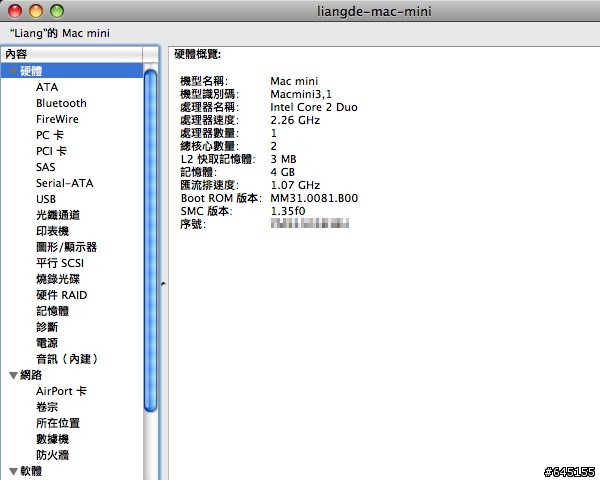The width and height of the screenshot is (600, 480).
Task: Select the 硬體 category row
Action: click(72, 71)
